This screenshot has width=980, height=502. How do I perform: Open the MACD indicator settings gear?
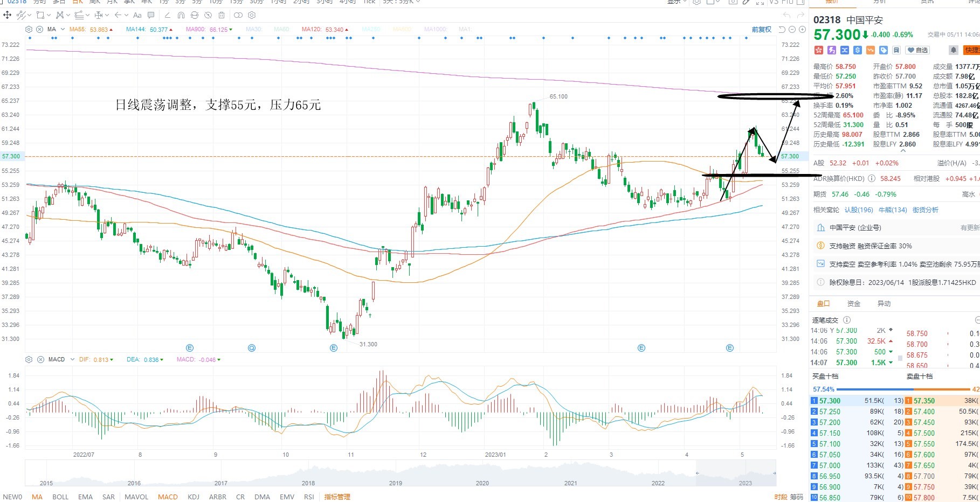pos(29,359)
